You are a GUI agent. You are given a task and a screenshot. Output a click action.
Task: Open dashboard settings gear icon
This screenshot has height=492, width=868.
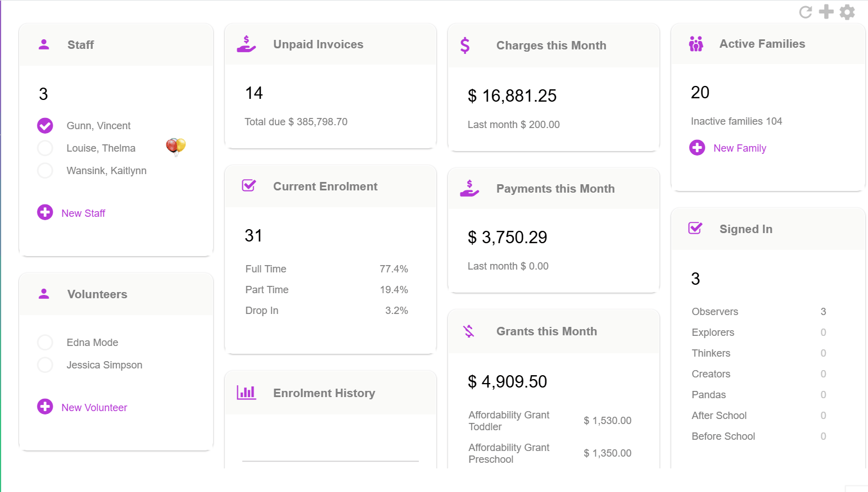847,12
